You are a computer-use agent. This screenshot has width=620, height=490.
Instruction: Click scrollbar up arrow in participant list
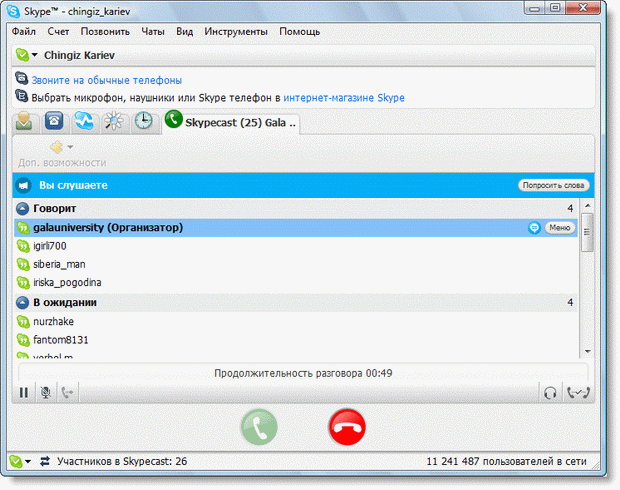point(588,205)
